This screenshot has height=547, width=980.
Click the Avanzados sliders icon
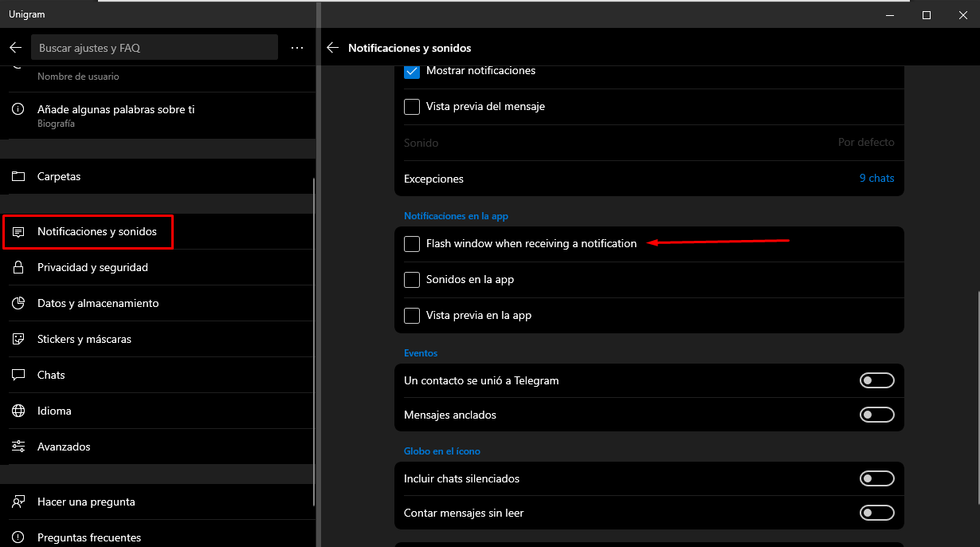pos(18,447)
